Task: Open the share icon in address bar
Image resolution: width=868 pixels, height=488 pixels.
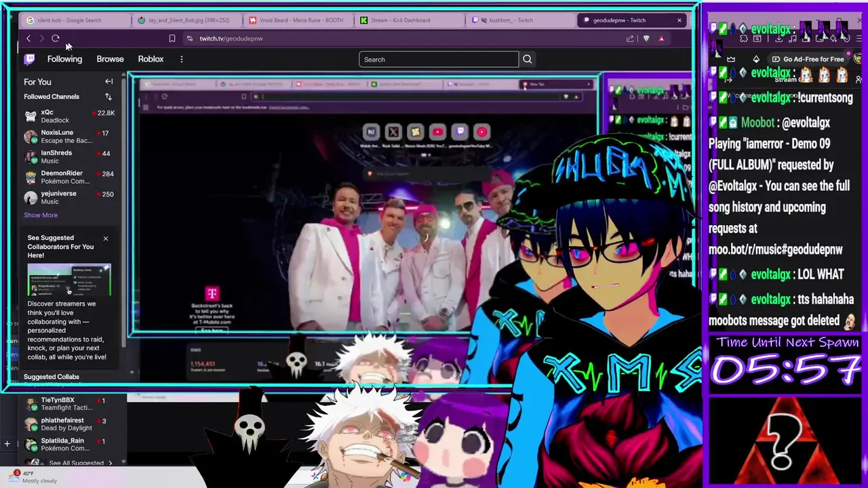Action: tap(630, 39)
